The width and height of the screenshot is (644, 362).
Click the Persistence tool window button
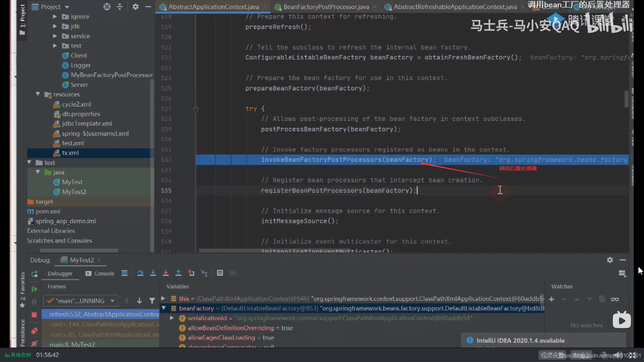22,333
